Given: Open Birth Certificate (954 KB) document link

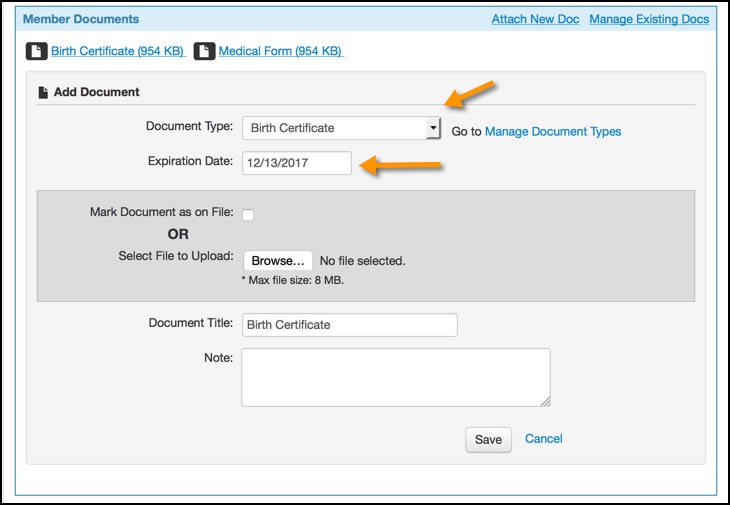Looking at the screenshot, I should [118, 51].
